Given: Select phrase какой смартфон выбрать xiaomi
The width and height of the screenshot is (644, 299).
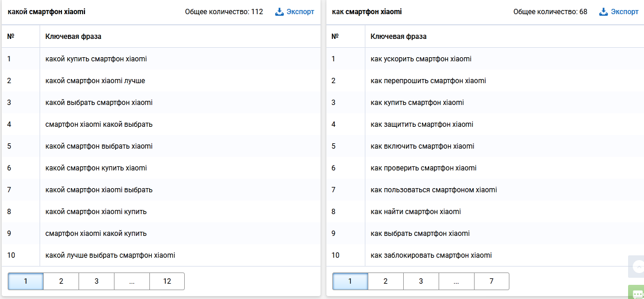Looking at the screenshot, I should 99,146.
